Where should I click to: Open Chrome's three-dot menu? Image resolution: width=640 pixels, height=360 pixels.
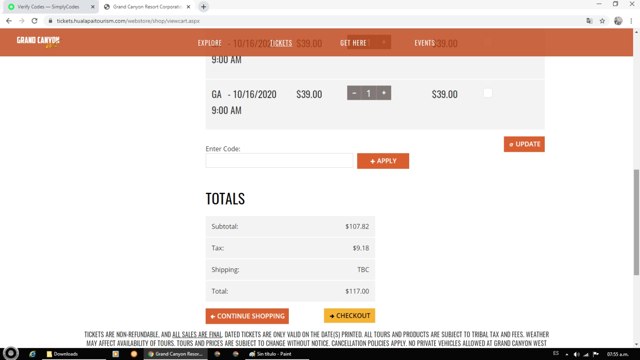click(x=631, y=21)
